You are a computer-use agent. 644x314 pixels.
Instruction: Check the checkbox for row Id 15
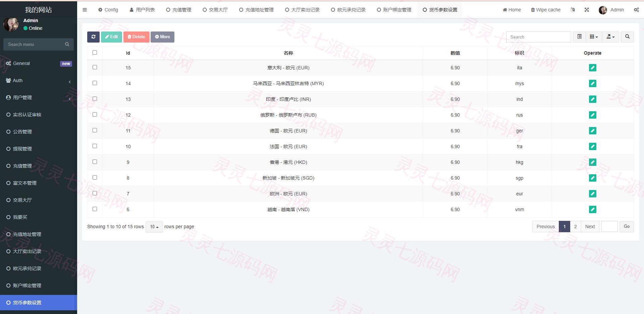coord(95,67)
